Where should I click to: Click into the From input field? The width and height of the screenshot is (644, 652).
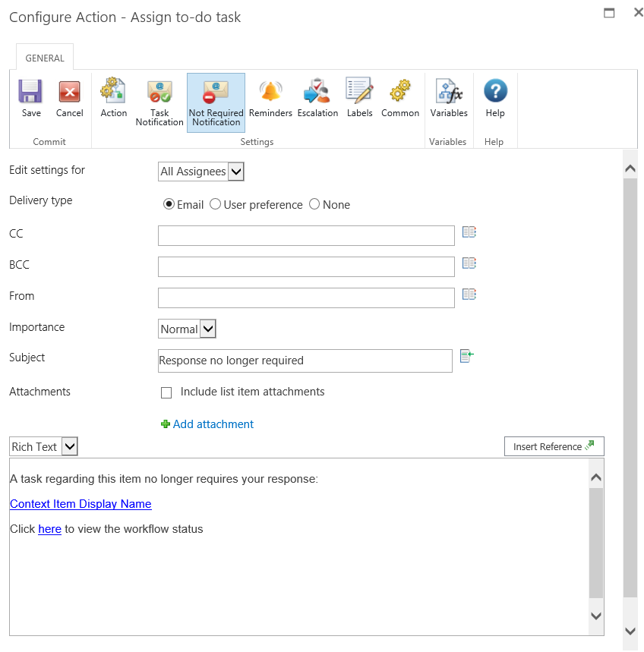(x=306, y=298)
